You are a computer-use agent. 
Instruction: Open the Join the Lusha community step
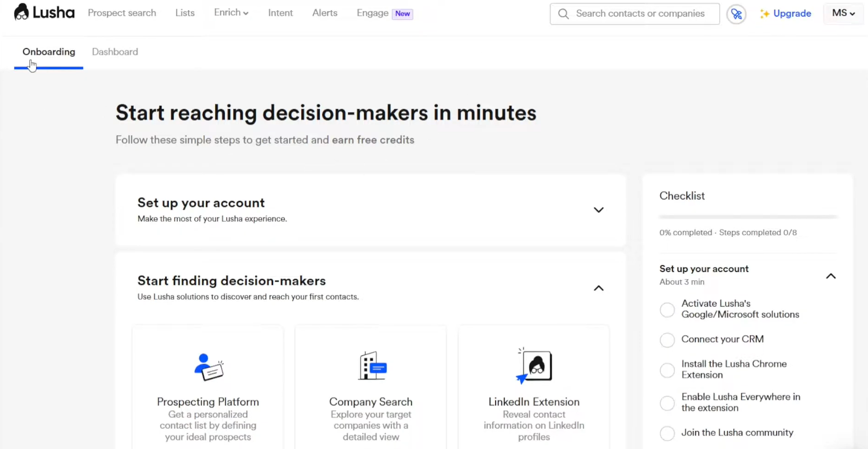coord(737,432)
